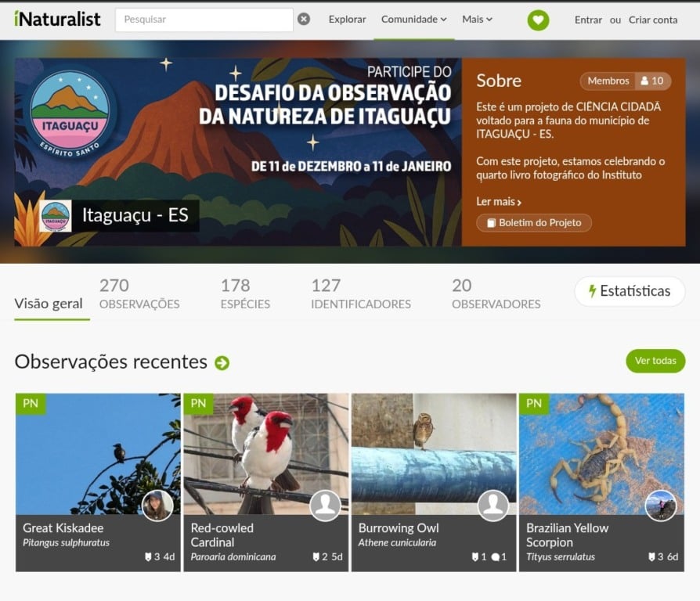Switch to the Observações tab
This screenshot has width=700, height=601.
(139, 293)
